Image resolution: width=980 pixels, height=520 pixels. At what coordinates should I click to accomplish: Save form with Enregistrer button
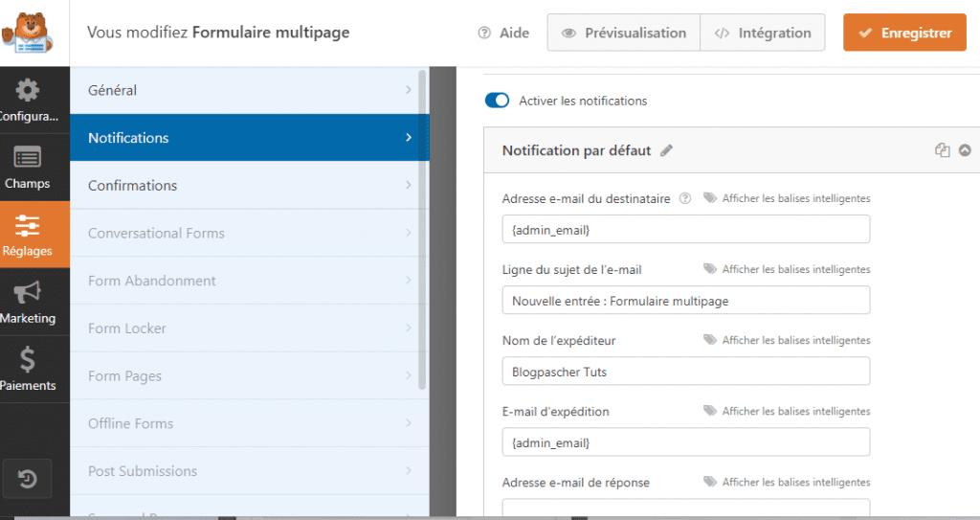[x=904, y=33]
